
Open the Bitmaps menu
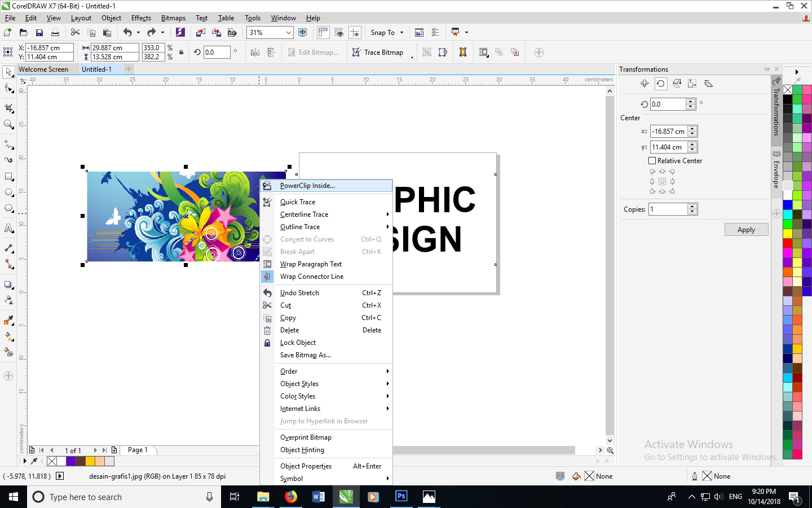(x=173, y=18)
